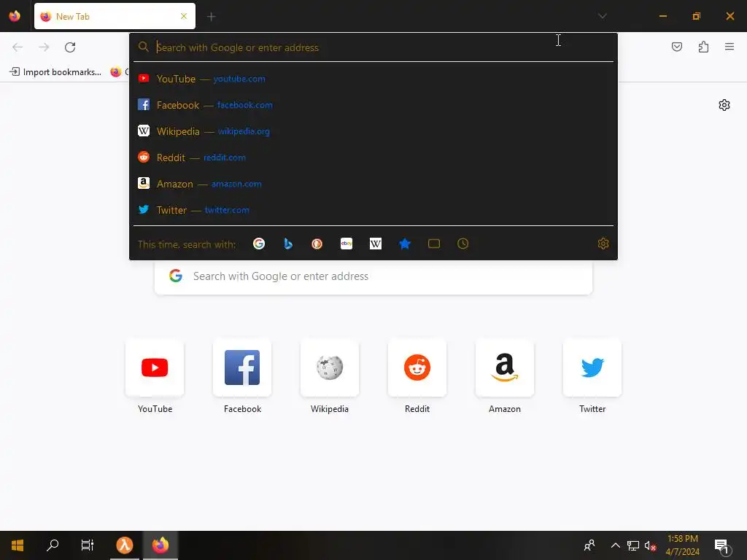Viewport: 747px width, 560px height.
Task: Search this time with eBay icon
Action: click(347, 244)
